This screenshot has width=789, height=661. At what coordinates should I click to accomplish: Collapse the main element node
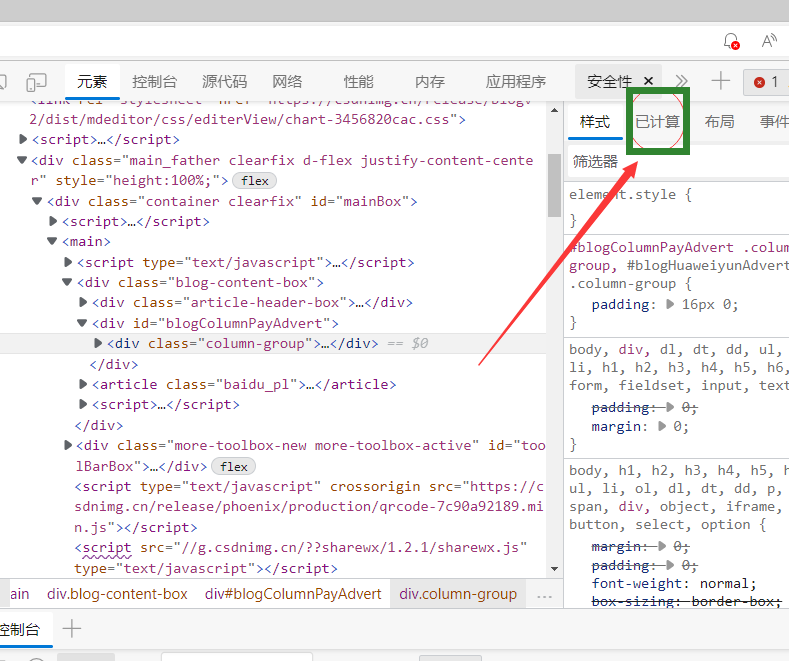[x=52, y=241]
